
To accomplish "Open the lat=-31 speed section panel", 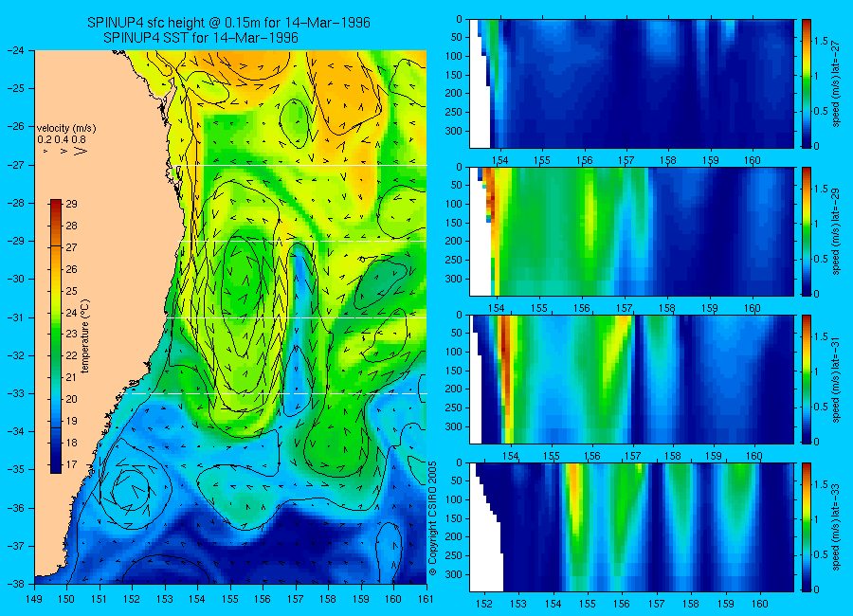I will point(631,379).
